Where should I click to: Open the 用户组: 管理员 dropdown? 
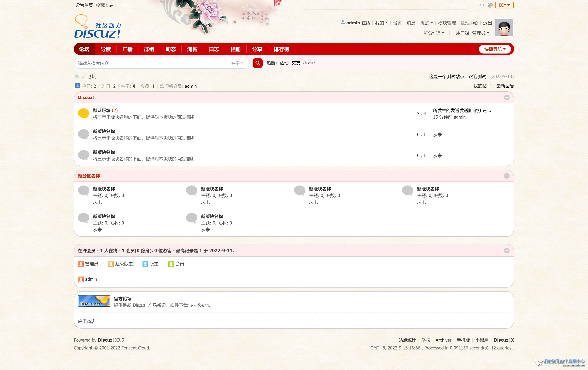(472, 33)
